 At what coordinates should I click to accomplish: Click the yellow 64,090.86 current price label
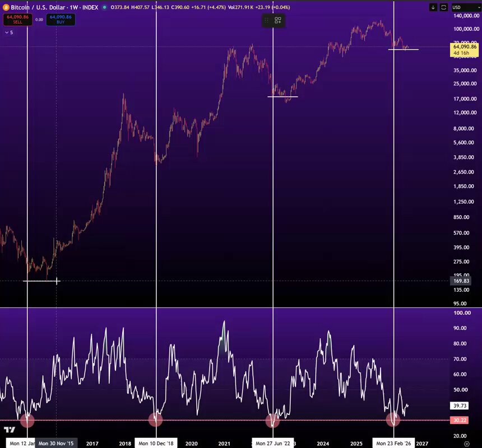(465, 50)
